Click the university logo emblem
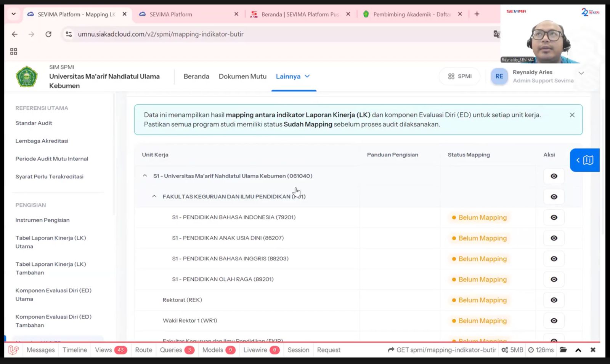Screen dimensions: 610x364 pyautogui.click(x=27, y=77)
